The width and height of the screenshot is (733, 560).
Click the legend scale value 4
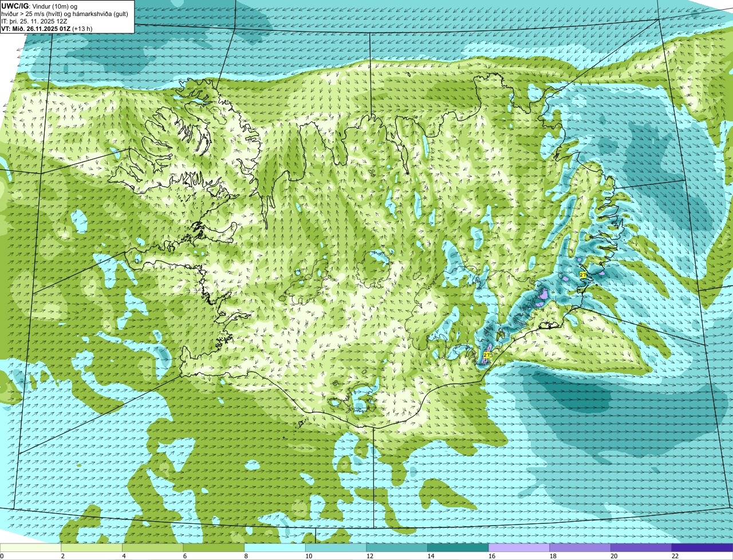(124, 556)
